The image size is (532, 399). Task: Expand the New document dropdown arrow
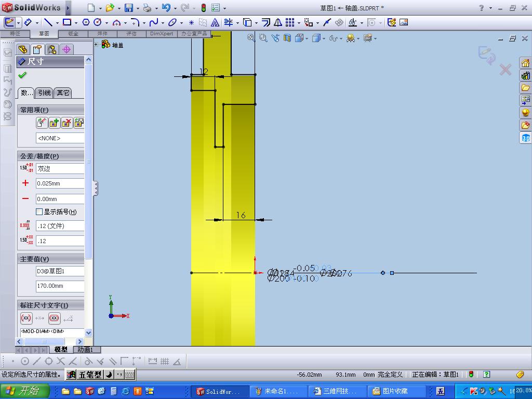(100, 8)
